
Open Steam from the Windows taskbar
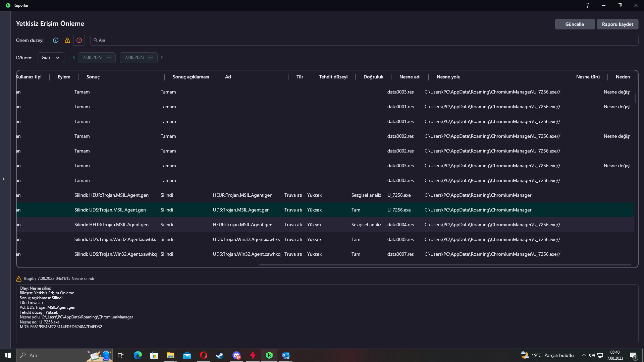point(220,355)
